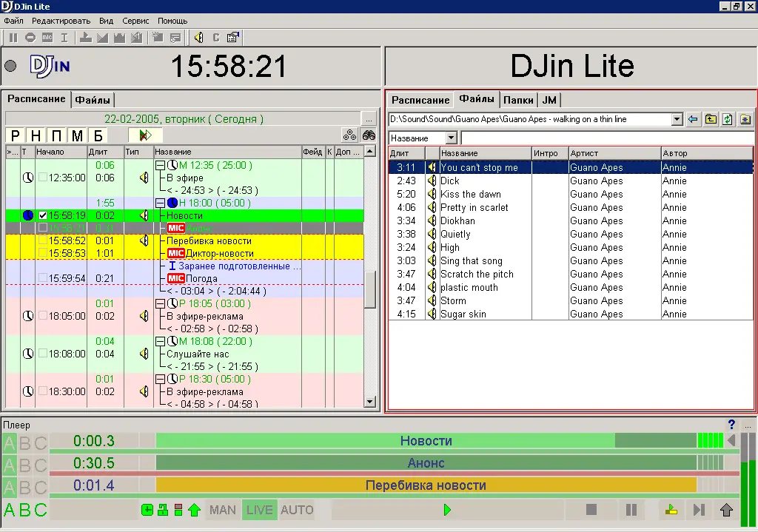Image resolution: width=758 pixels, height=532 pixels.
Task: Click the green plus-box icon in player bar
Action: [147, 510]
